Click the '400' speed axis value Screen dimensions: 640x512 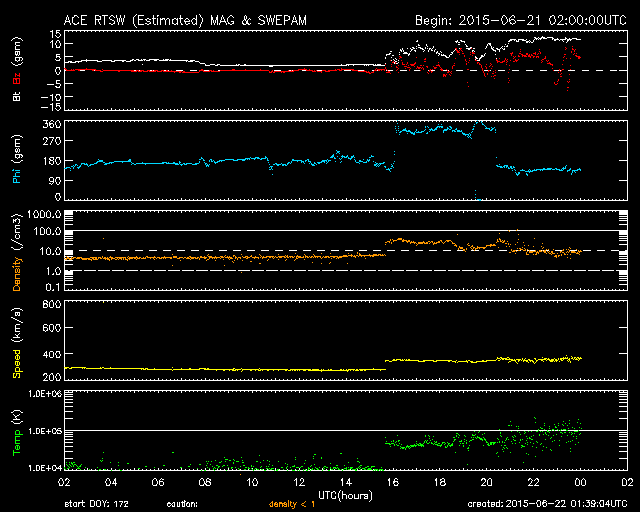click(x=52, y=354)
